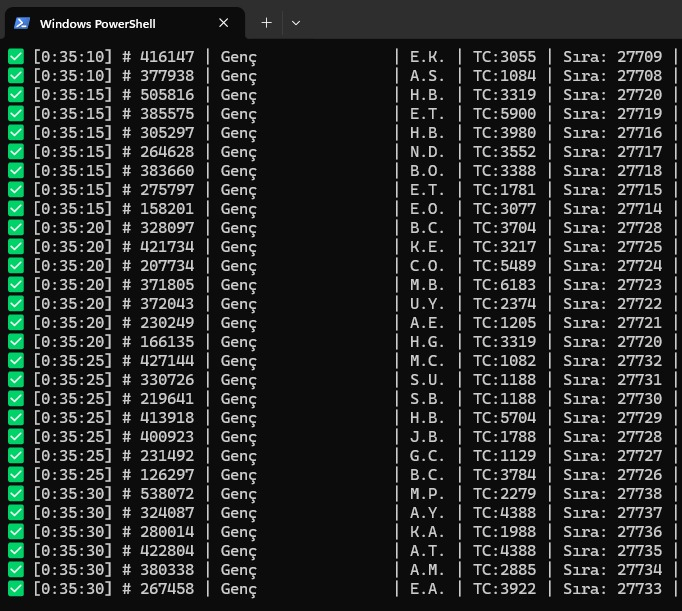The height and width of the screenshot is (611, 682).
Task: Click green checkmark on row # 380338
Action: 16,570
